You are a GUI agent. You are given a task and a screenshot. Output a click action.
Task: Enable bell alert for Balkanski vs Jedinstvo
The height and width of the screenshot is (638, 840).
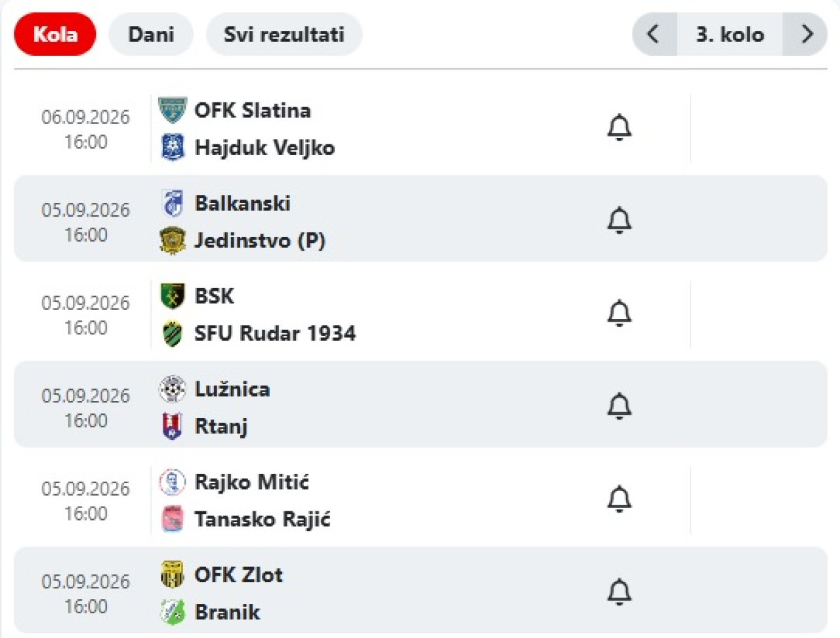coord(619,221)
